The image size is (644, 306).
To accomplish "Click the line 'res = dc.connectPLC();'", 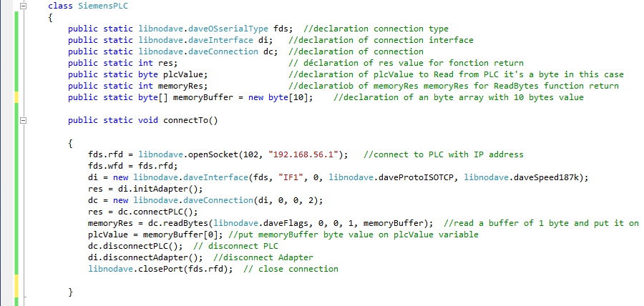I will (143, 212).
